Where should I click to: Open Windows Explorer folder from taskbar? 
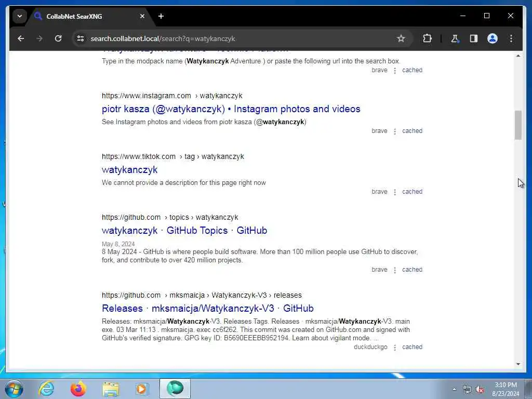point(111,389)
